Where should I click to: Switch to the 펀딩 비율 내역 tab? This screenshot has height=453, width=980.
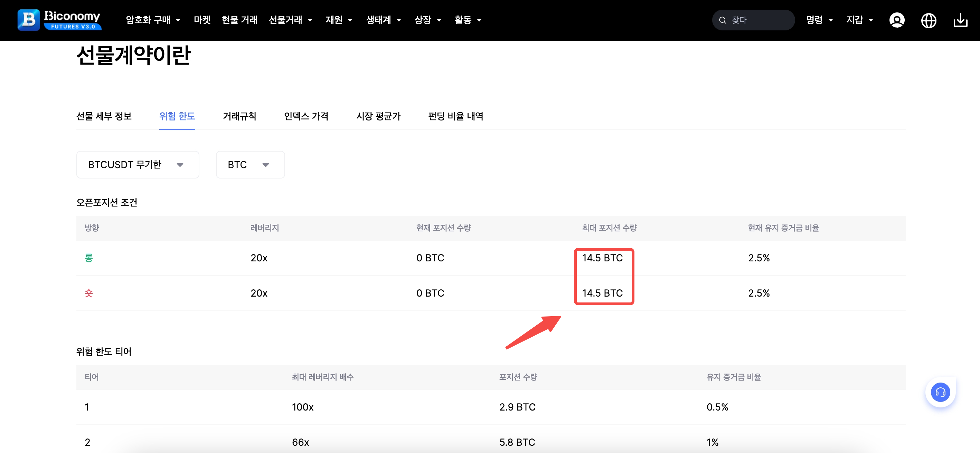coord(455,116)
